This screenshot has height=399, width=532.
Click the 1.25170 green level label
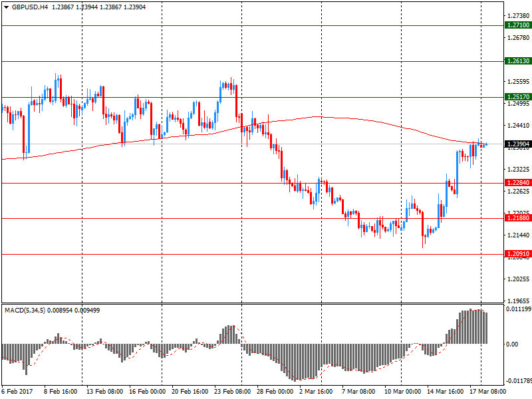coord(518,97)
